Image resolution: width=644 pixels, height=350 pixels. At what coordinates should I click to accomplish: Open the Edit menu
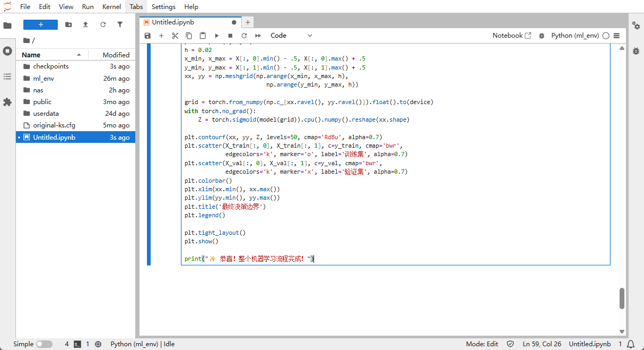click(x=45, y=7)
